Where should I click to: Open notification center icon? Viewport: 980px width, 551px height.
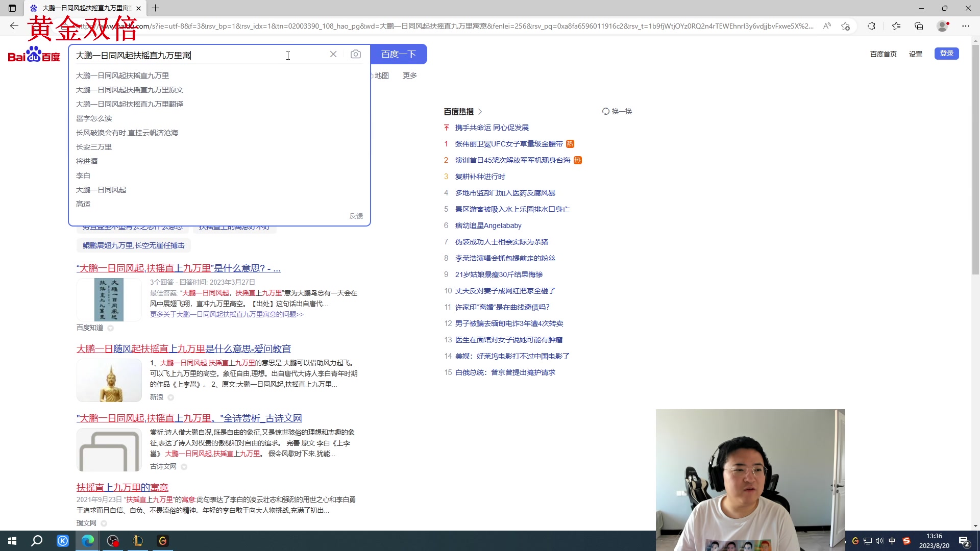pos(964,541)
